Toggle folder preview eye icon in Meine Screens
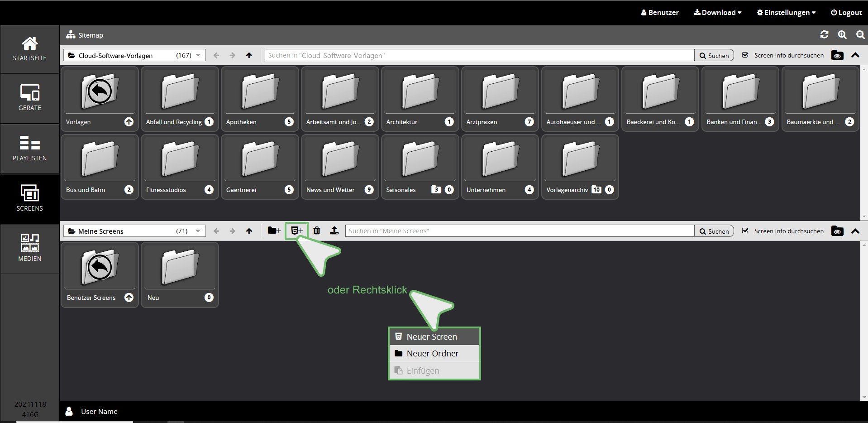Viewport: 868px width, 423px height. click(837, 231)
